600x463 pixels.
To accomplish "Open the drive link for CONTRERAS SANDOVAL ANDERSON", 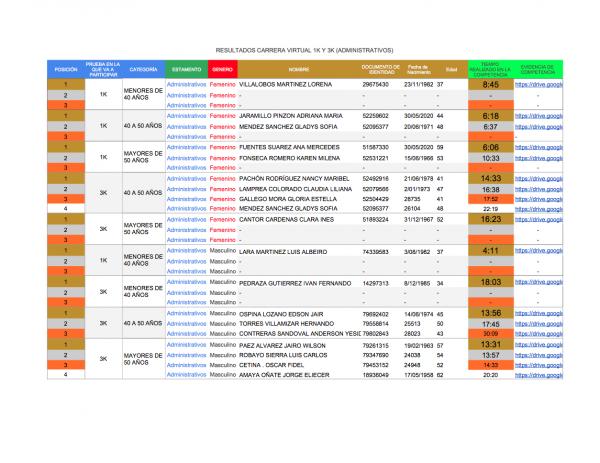I will coord(539,334).
